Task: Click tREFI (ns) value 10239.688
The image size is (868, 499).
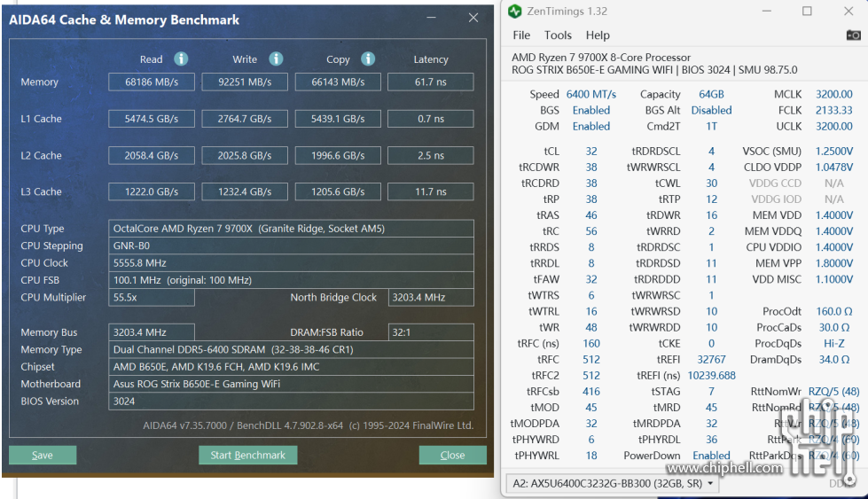Action: 711,375
